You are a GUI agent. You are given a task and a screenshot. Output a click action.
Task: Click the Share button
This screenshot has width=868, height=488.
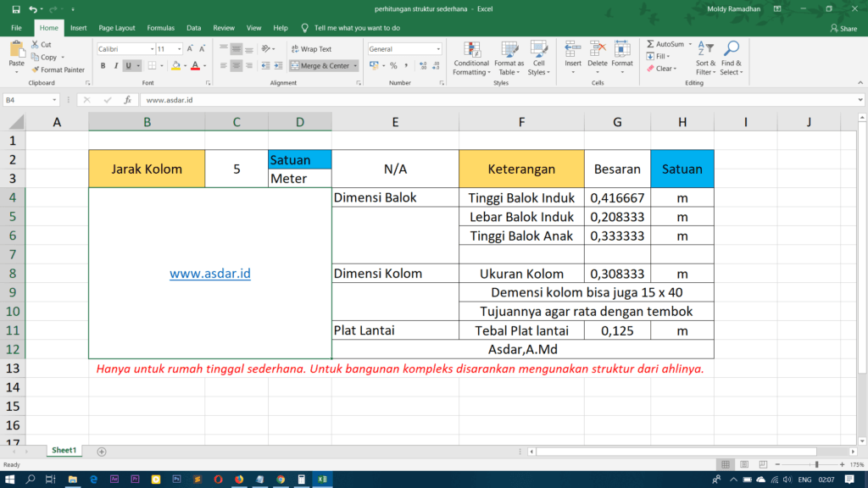[843, 28]
